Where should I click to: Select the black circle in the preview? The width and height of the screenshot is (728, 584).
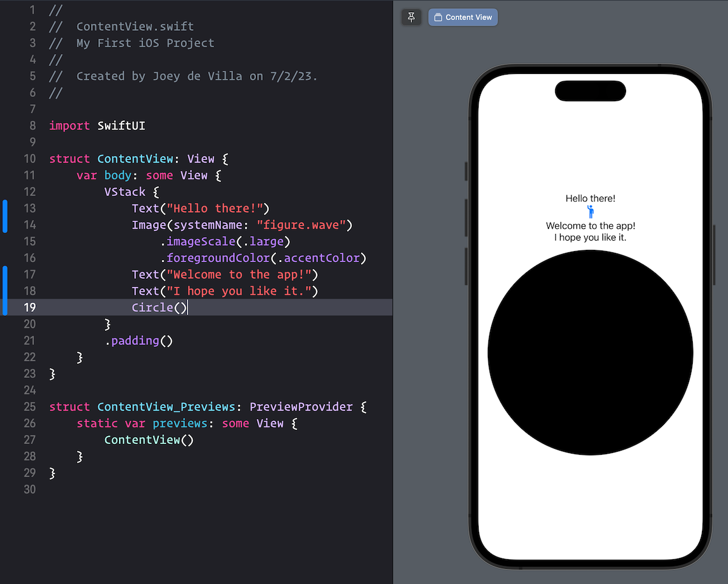pos(590,352)
